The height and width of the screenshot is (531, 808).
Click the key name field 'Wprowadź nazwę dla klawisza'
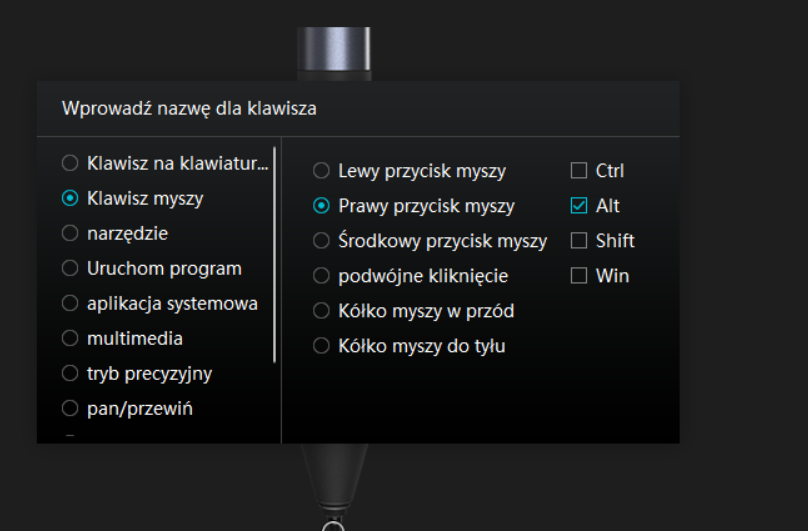tap(358, 109)
